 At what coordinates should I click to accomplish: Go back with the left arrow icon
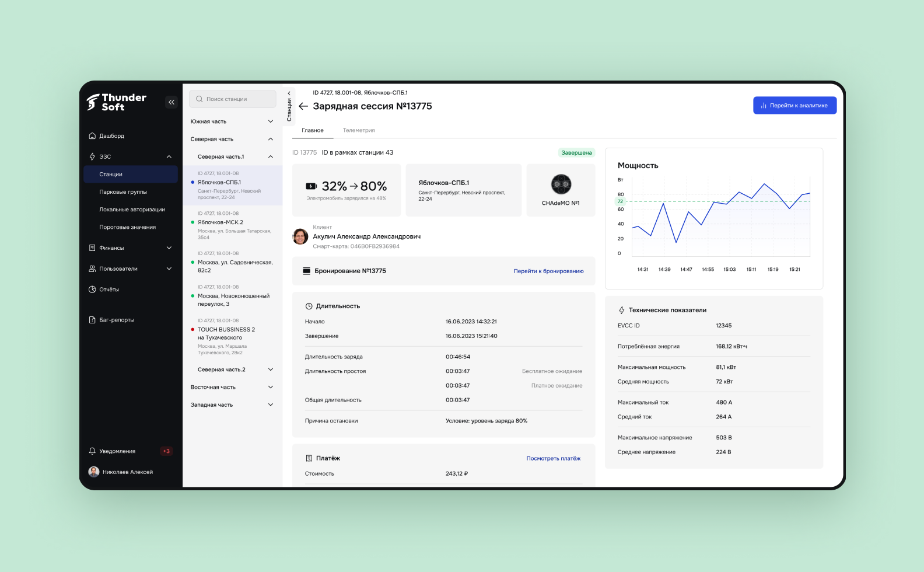[x=303, y=106]
